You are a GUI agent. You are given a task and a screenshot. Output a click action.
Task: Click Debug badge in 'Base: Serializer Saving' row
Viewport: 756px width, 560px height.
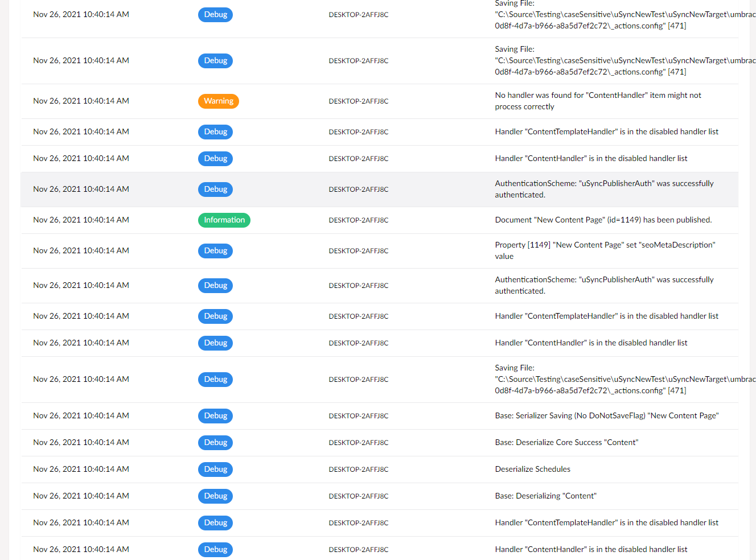pos(215,416)
